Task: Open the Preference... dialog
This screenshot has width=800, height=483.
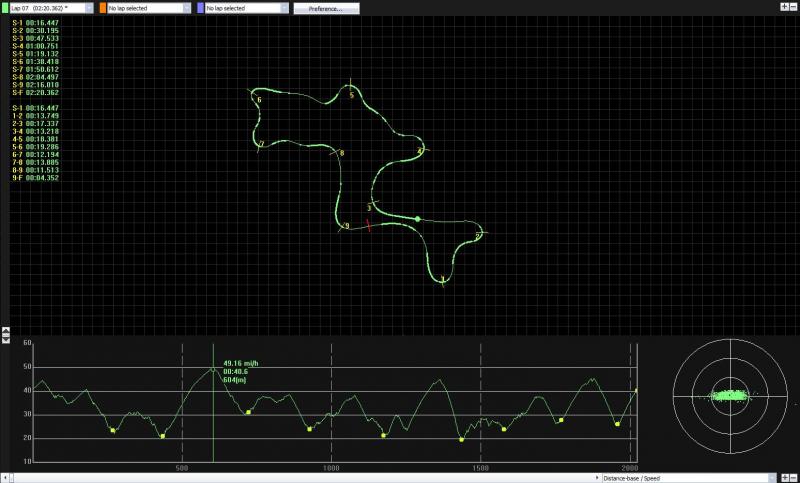Action: point(326,9)
